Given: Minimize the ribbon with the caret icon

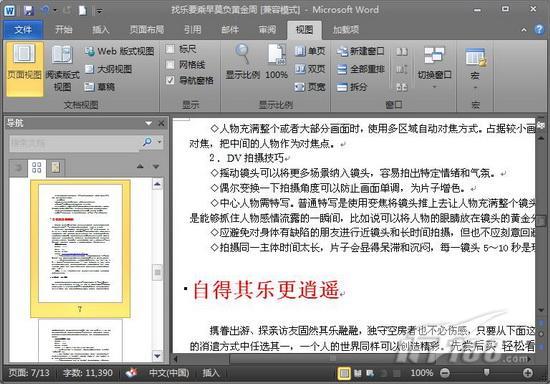Looking at the screenshot, I should click(524, 30).
